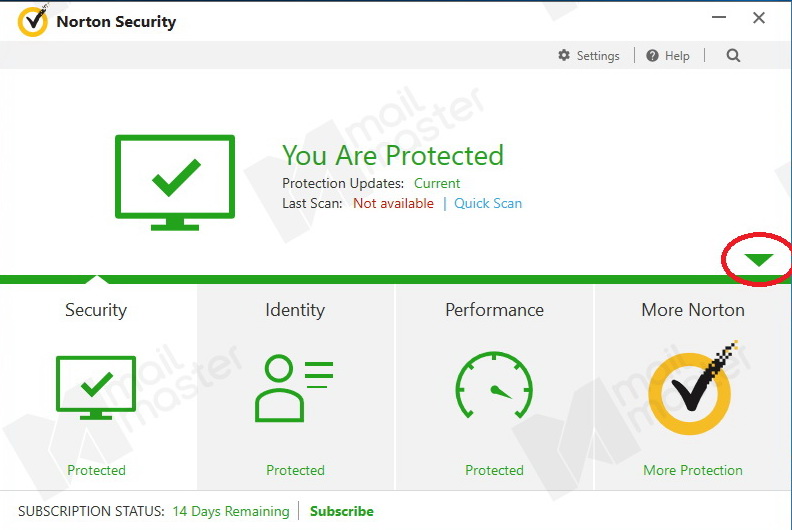
Task: Click the Current protection updates status
Action: [437, 183]
